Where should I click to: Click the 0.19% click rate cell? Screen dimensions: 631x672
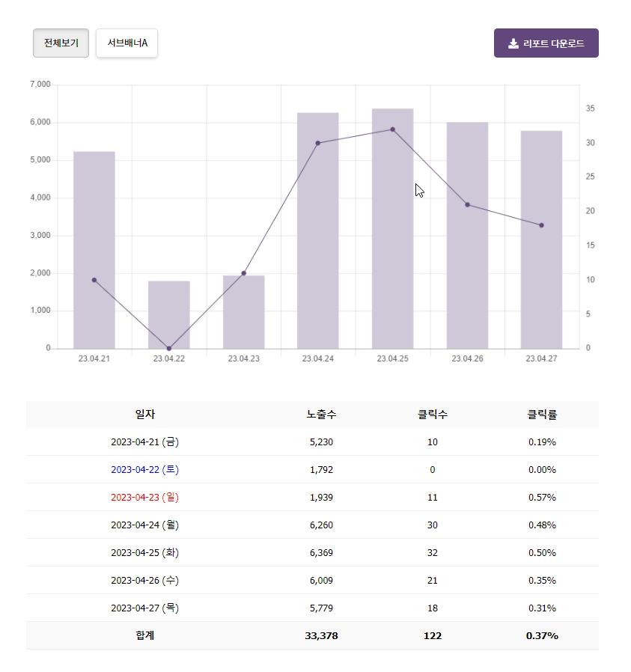[542, 442]
